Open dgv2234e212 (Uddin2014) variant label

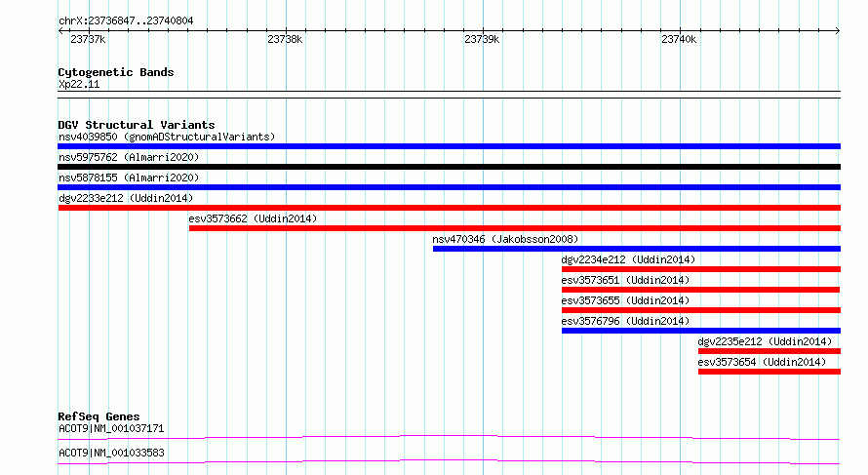point(628,259)
